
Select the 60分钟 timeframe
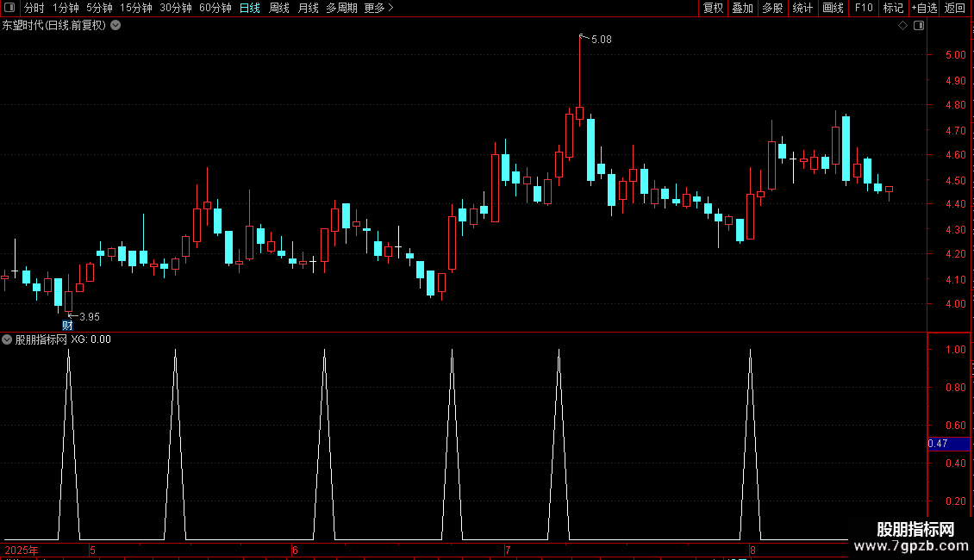[215, 8]
